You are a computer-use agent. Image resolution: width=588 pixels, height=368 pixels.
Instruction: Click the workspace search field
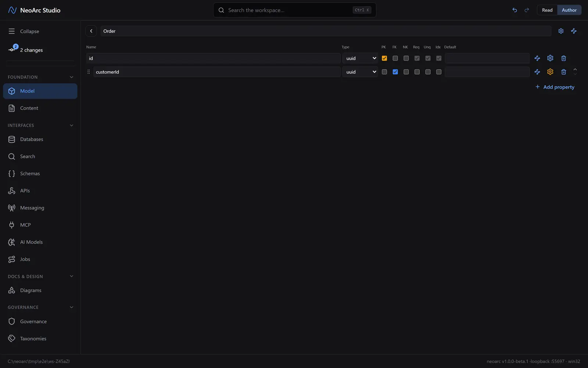point(294,10)
